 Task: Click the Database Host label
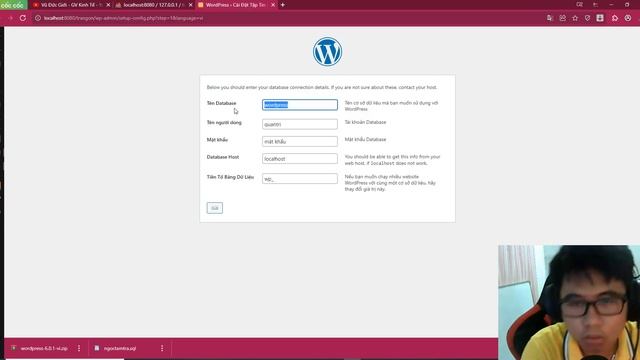tap(223, 157)
